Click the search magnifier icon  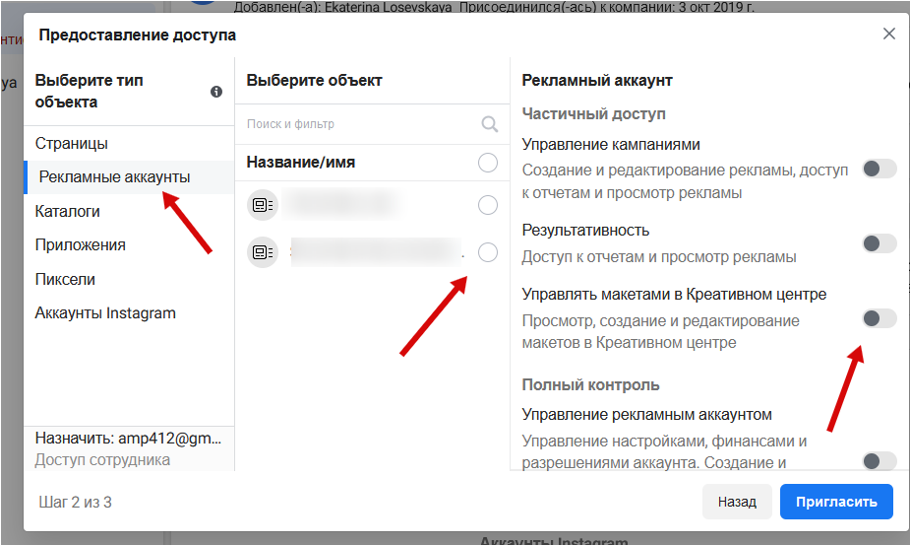[x=489, y=124]
